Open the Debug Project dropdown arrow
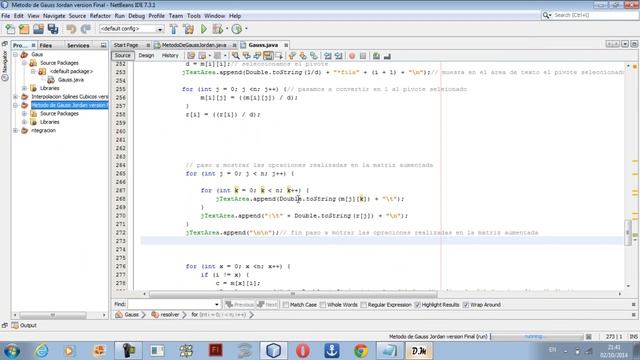 (x=227, y=29)
